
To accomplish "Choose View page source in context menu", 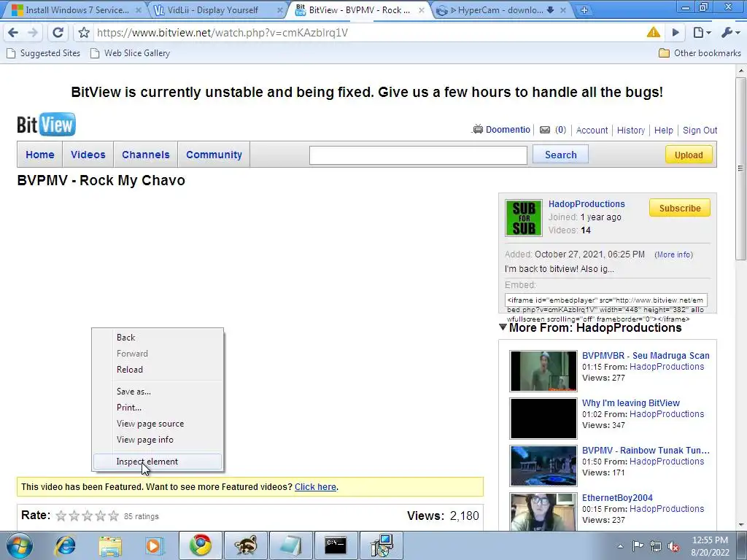I will (158, 424).
